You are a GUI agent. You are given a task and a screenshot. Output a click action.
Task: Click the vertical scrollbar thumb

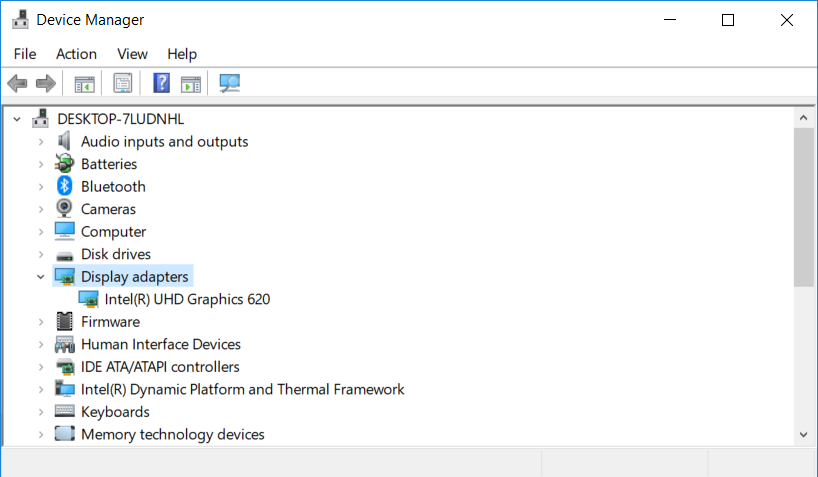click(x=803, y=207)
